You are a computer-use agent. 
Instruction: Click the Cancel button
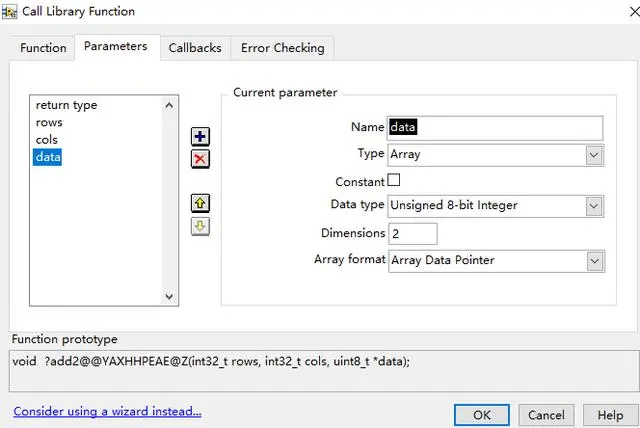(x=546, y=415)
